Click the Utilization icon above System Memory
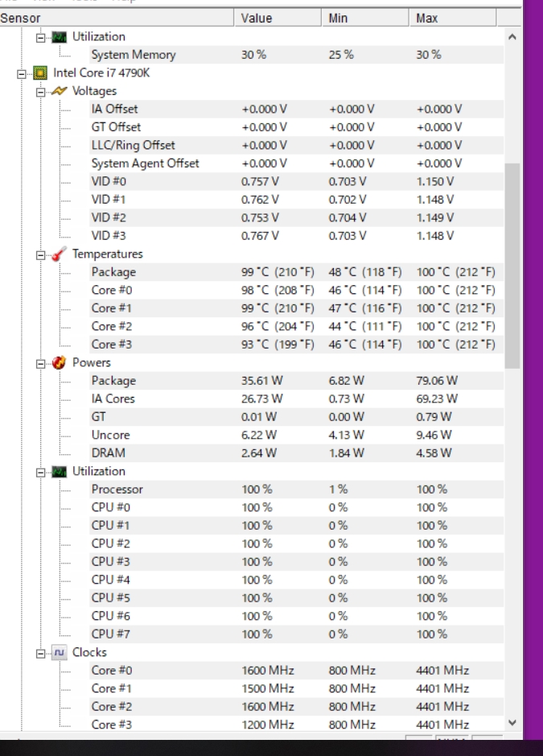Screen dimensions: 543x756 [x=59, y=37]
